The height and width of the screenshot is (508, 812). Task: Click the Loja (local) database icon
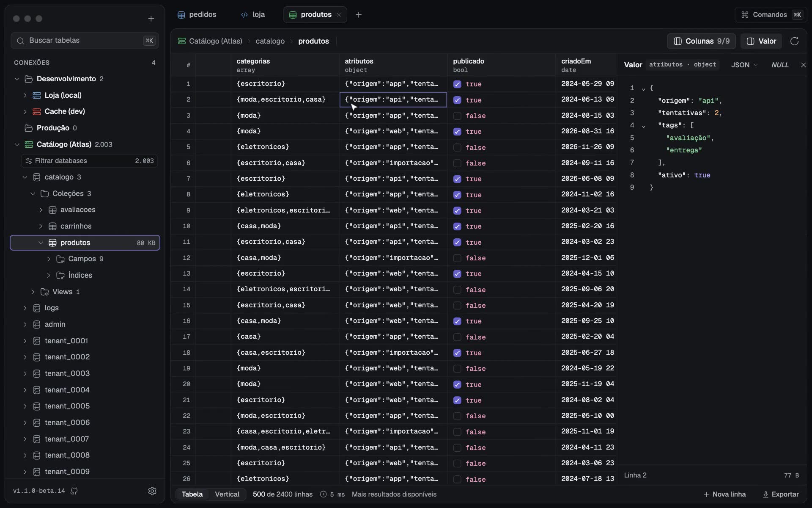tap(37, 95)
